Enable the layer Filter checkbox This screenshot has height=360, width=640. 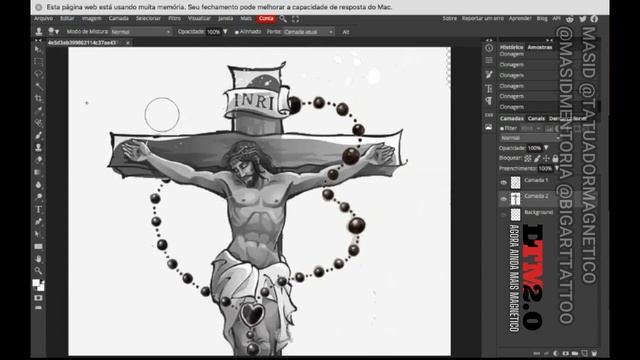click(502, 128)
